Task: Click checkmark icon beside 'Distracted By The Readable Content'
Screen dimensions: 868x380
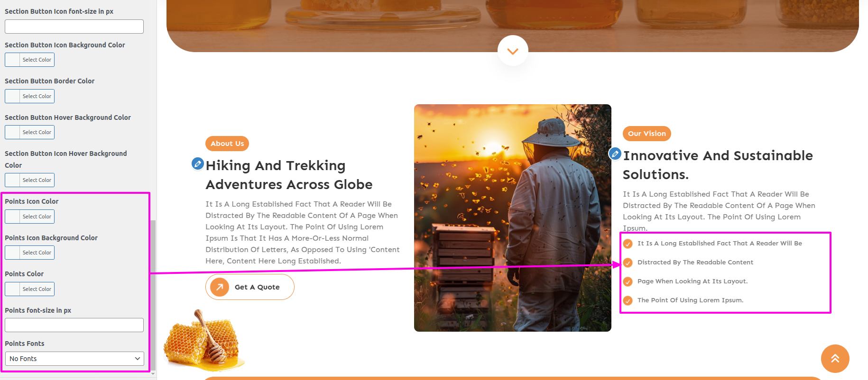Action: point(628,262)
